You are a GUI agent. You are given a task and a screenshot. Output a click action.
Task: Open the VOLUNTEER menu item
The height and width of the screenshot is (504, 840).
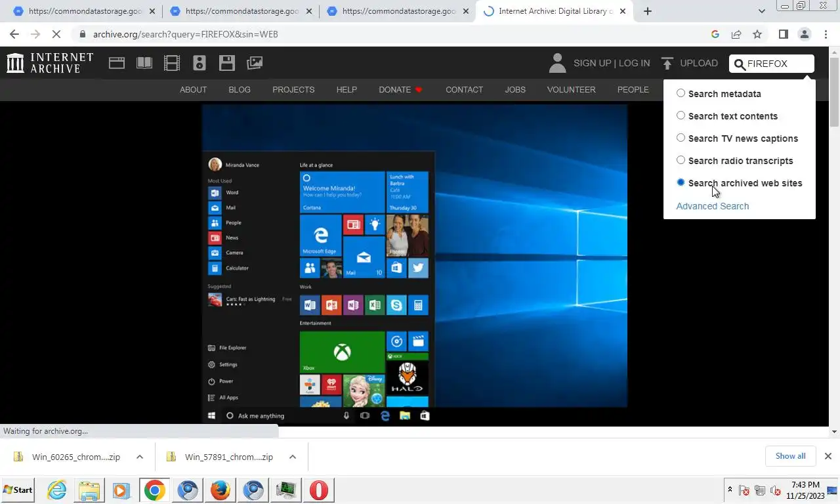pos(571,90)
